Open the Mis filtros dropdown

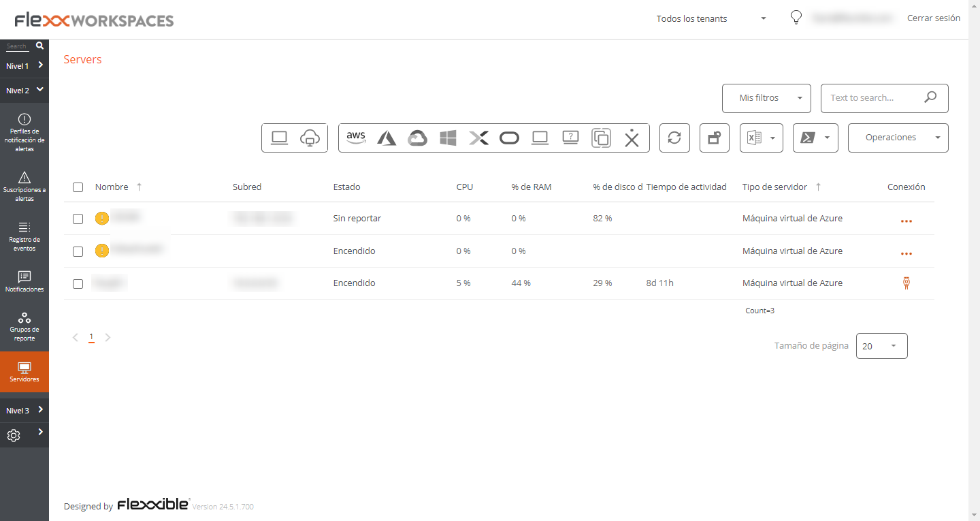pyautogui.click(x=766, y=98)
